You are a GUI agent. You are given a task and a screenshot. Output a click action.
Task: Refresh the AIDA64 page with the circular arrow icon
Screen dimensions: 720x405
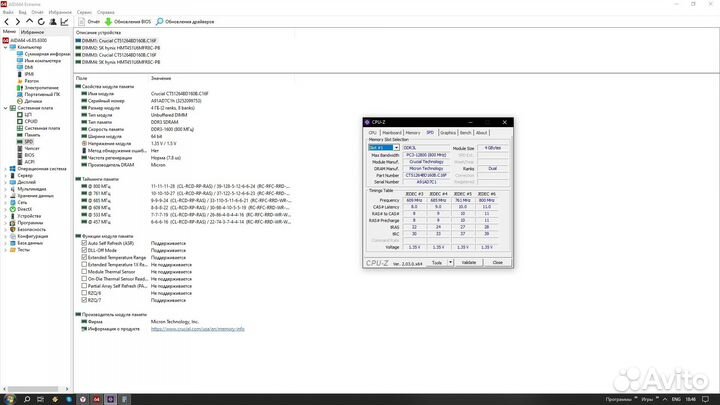41,22
